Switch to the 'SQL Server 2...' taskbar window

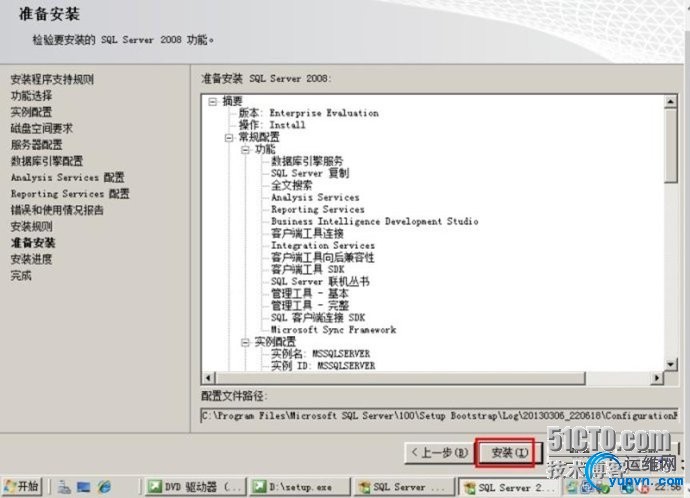(510, 487)
